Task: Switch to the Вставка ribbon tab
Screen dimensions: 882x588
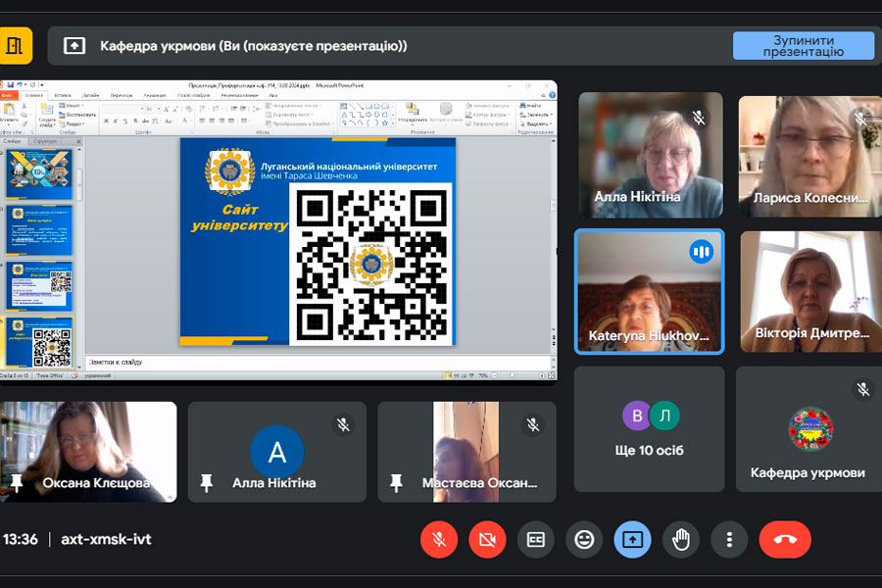Action: 63,95
